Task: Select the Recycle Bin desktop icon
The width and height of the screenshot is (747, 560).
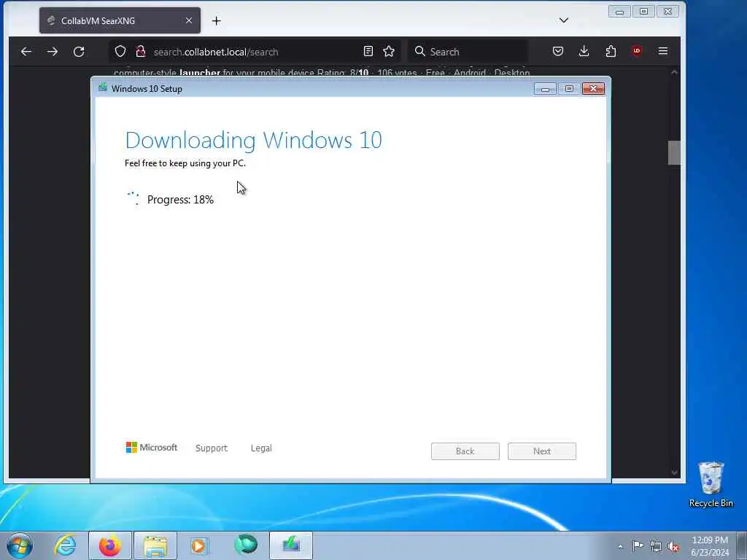Action: point(711,484)
